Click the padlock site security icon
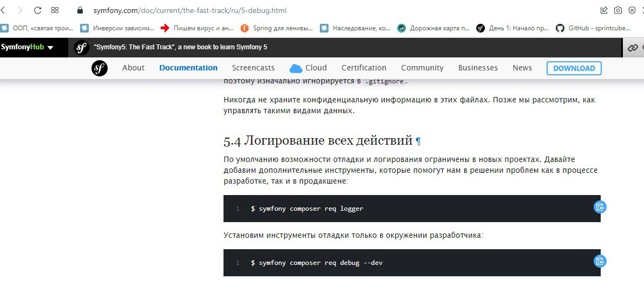Screen dimensions: 644x292 (80, 10)
